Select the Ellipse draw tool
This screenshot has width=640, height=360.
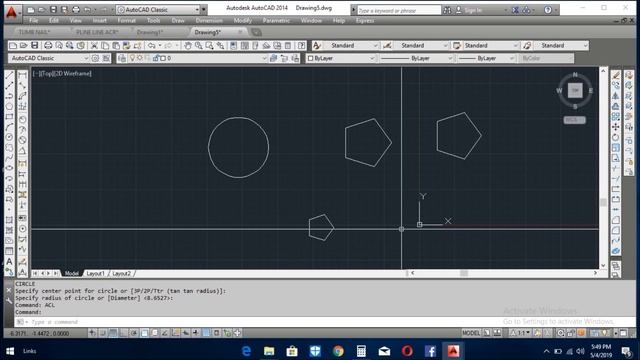pyautogui.click(x=9, y=168)
